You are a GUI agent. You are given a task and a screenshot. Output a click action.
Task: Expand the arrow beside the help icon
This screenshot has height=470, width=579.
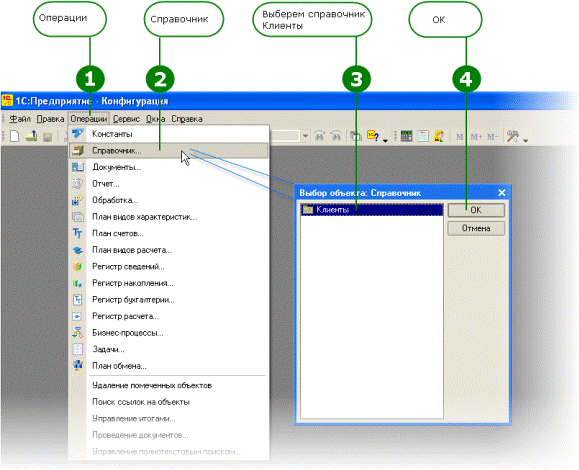[x=385, y=140]
